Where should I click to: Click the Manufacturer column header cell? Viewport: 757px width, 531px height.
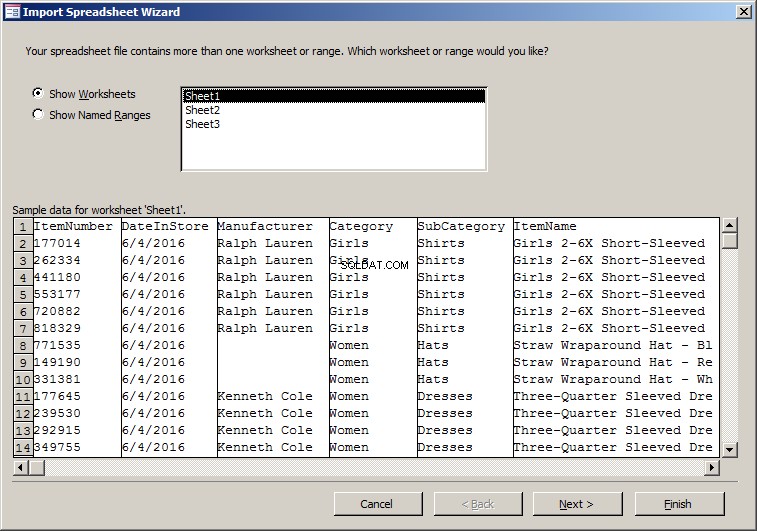[273, 226]
